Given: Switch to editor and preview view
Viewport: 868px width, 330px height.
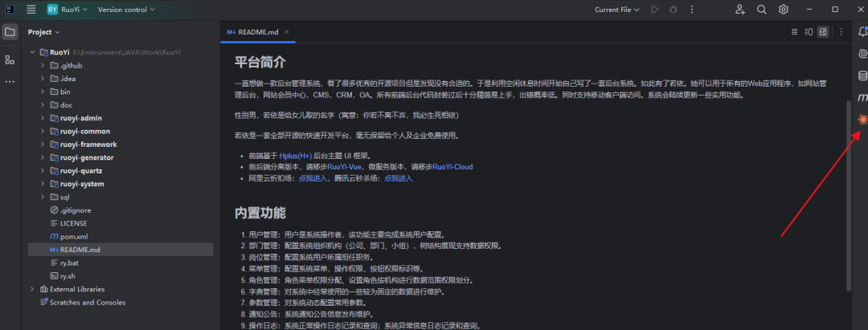Looking at the screenshot, I should tap(809, 32).
